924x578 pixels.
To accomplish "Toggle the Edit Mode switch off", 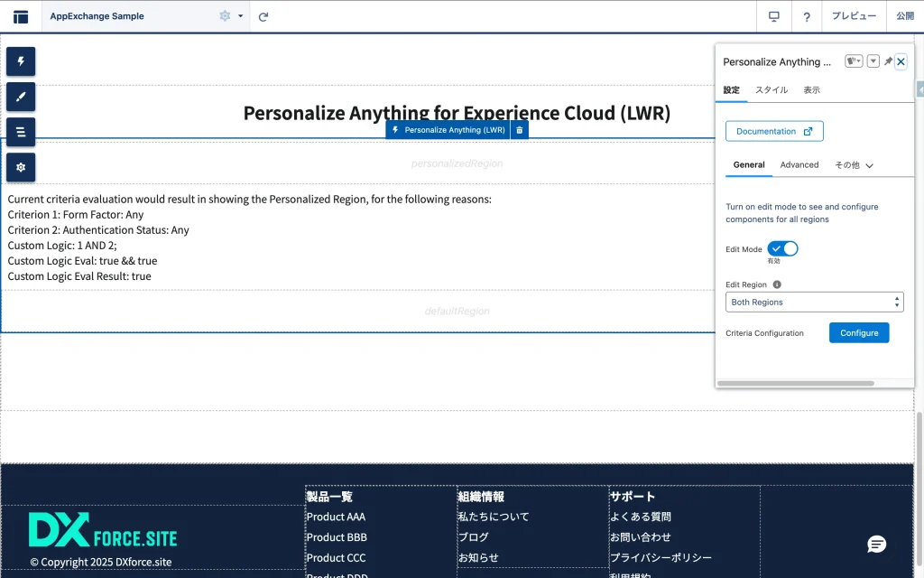I will pyautogui.click(x=782, y=248).
